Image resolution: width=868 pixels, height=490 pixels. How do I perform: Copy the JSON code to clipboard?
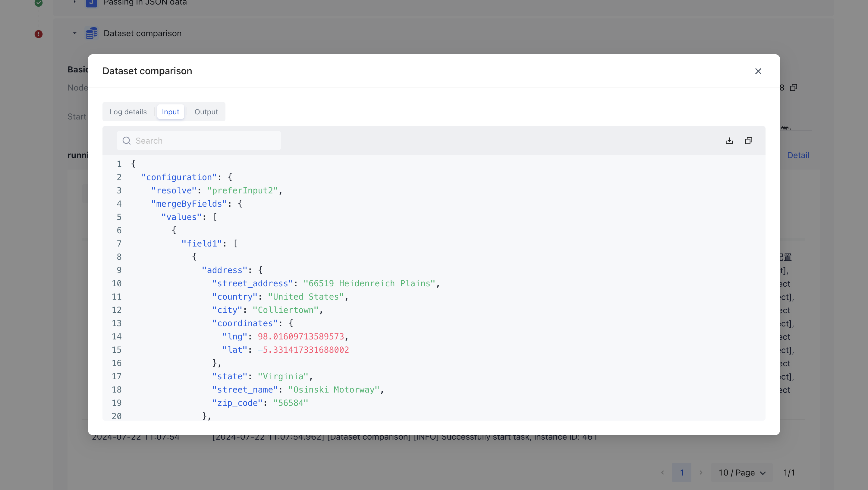click(x=748, y=141)
